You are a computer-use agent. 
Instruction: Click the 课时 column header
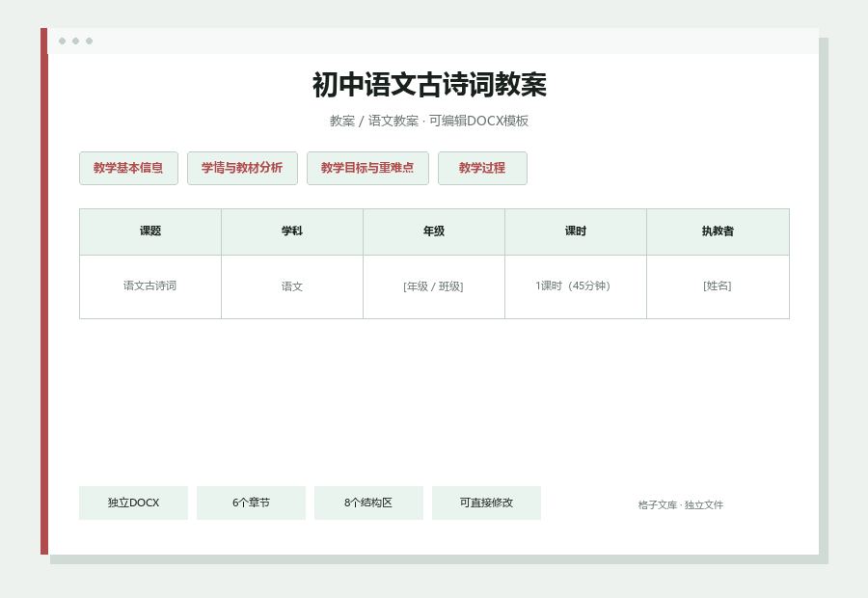(x=575, y=231)
